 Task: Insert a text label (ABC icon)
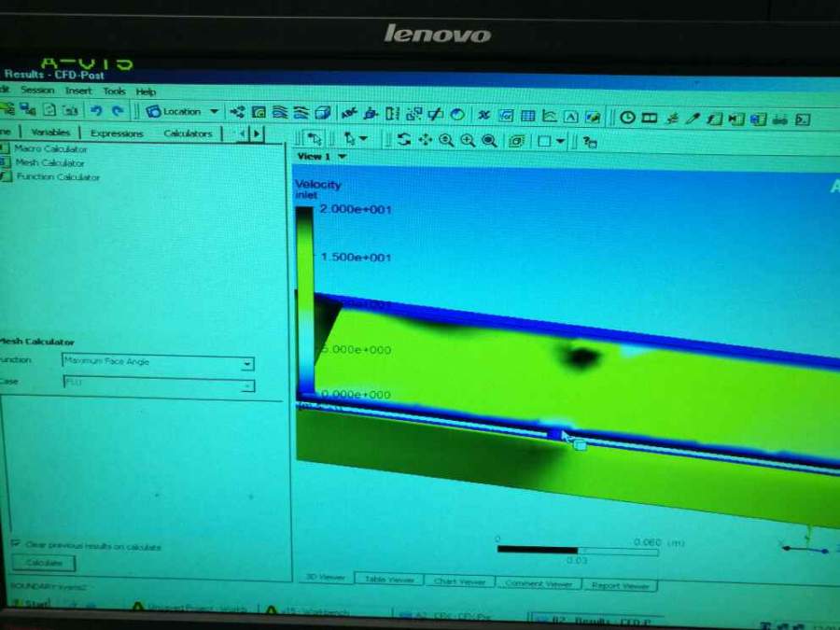click(349, 113)
